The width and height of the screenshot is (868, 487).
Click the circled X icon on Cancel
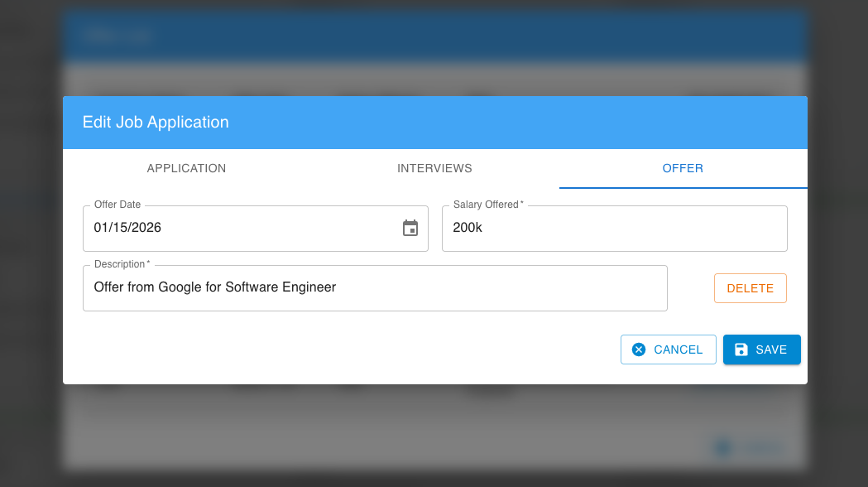point(639,350)
